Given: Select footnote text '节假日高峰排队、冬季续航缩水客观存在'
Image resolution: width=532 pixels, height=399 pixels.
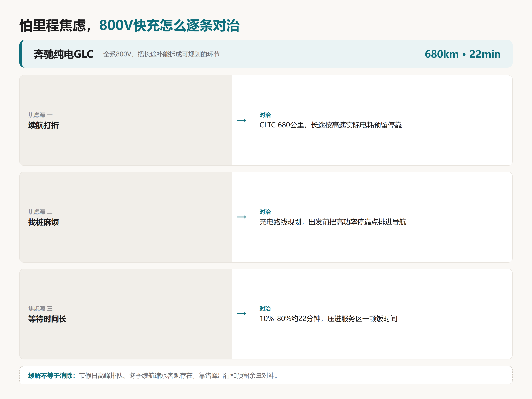Looking at the screenshot, I should click(x=136, y=375).
